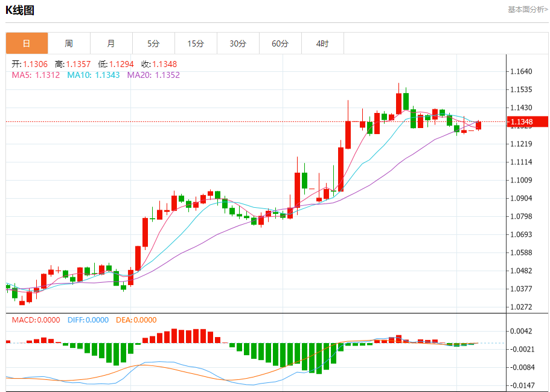Viewport: 550px width, 392px height.
Task: Open the 30分 interval tab
Action: [x=238, y=43]
